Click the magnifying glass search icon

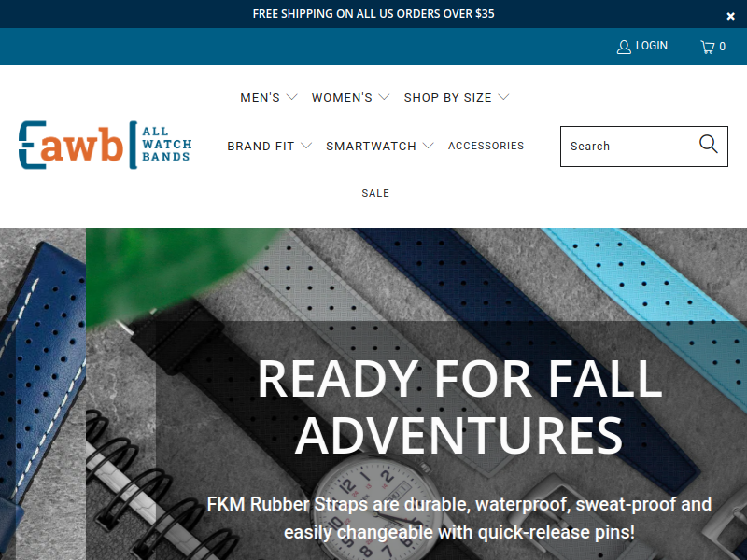click(x=708, y=144)
